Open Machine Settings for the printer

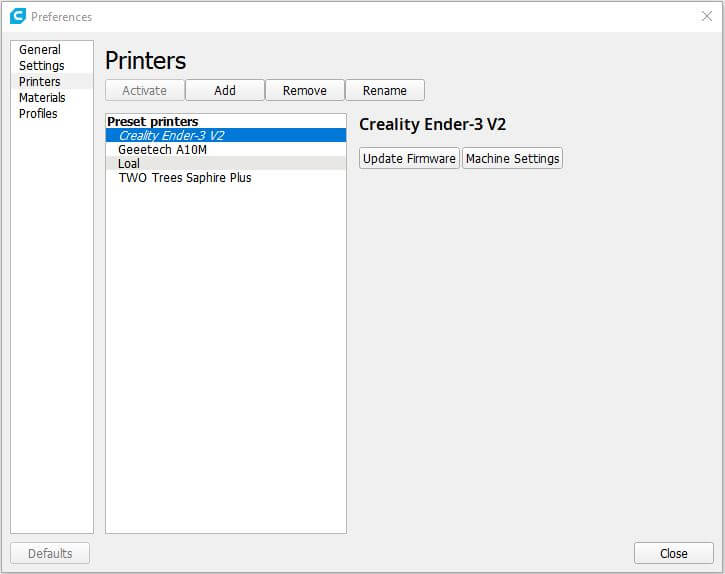pyautogui.click(x=512, y=158)
